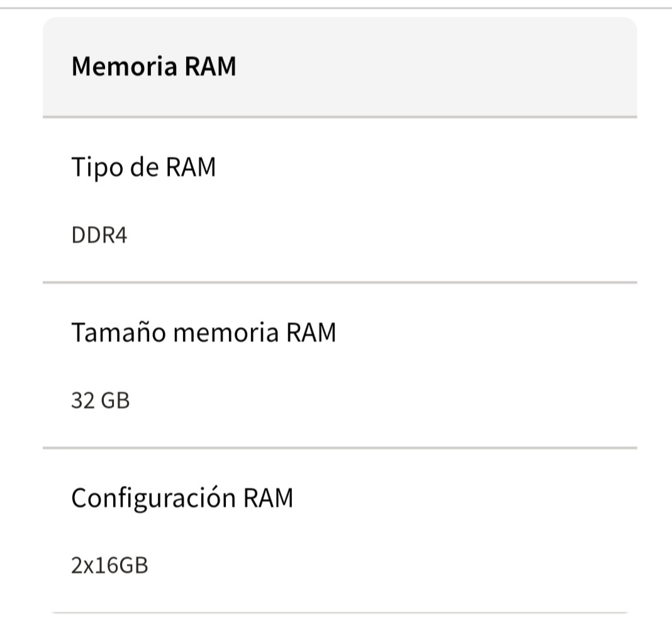Click the word Memoria in header

tap(125, 66)
